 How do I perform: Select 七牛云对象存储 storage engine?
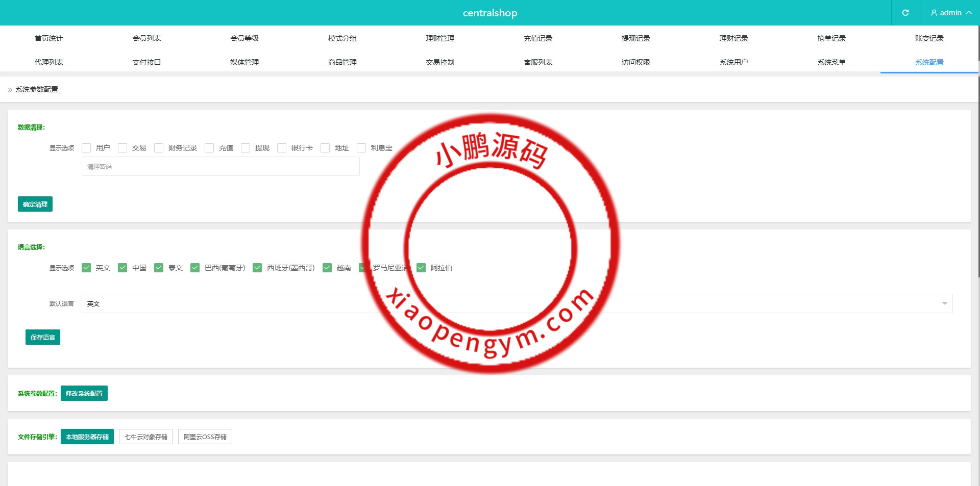146,437
